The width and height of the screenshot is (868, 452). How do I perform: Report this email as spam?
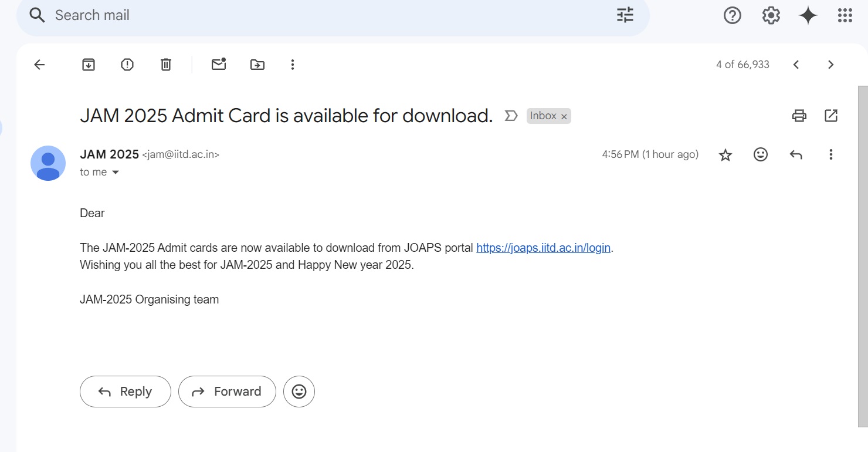point(127,64)
